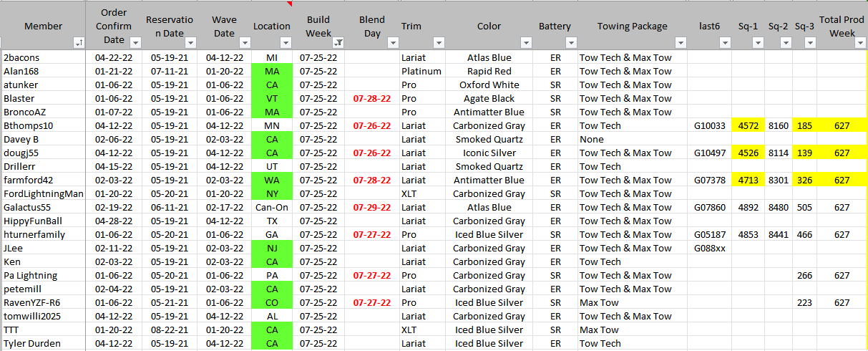The height and width of the screenshot is (351, 868).
Task: Expand the Reservation Date filter dropdown
Action: click(190, 43)
